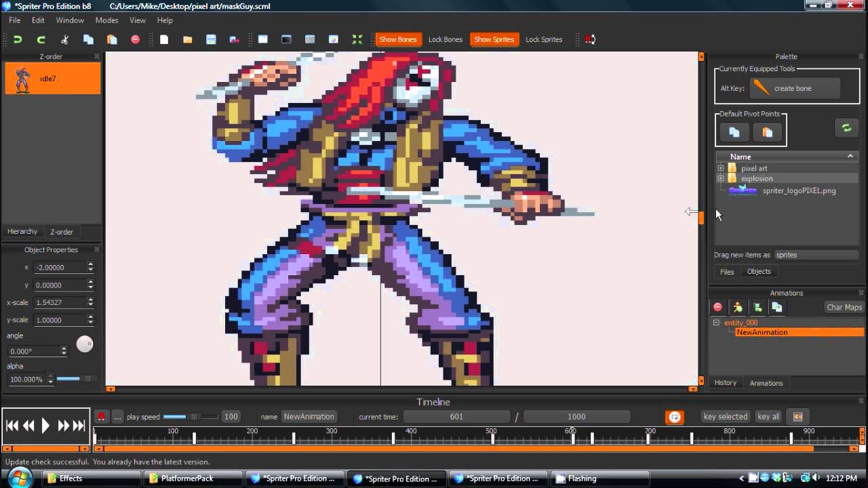Toggle Lock Sprites button
This screenshot has height=488, width=868.
[544, 39]
